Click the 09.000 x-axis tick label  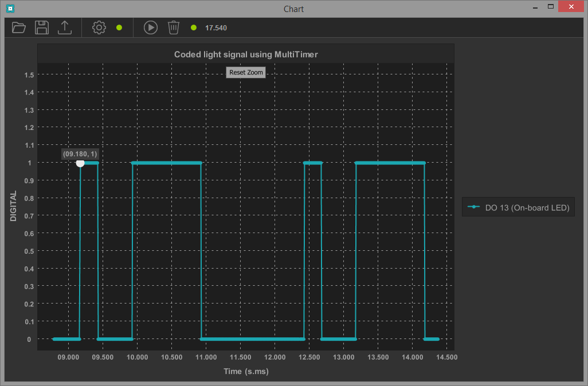pyautogui.click(x=68, y=357)
